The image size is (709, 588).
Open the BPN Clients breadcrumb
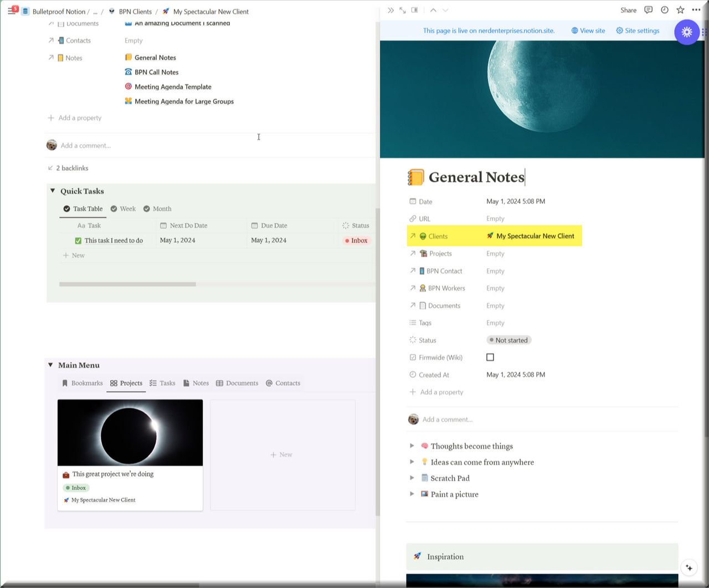pyautogui.click(x=130, y=12)
